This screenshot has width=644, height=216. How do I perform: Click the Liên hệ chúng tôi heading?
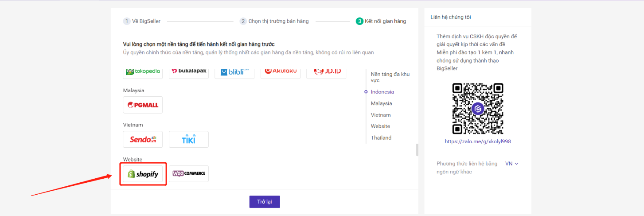(451, 17)
